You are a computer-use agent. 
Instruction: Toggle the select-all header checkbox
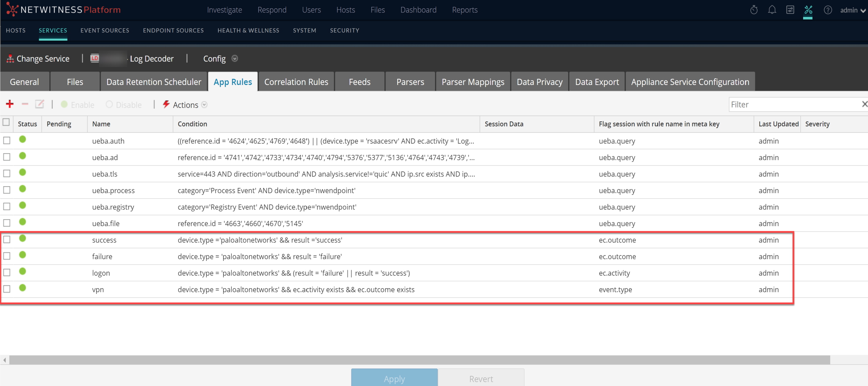6,122
